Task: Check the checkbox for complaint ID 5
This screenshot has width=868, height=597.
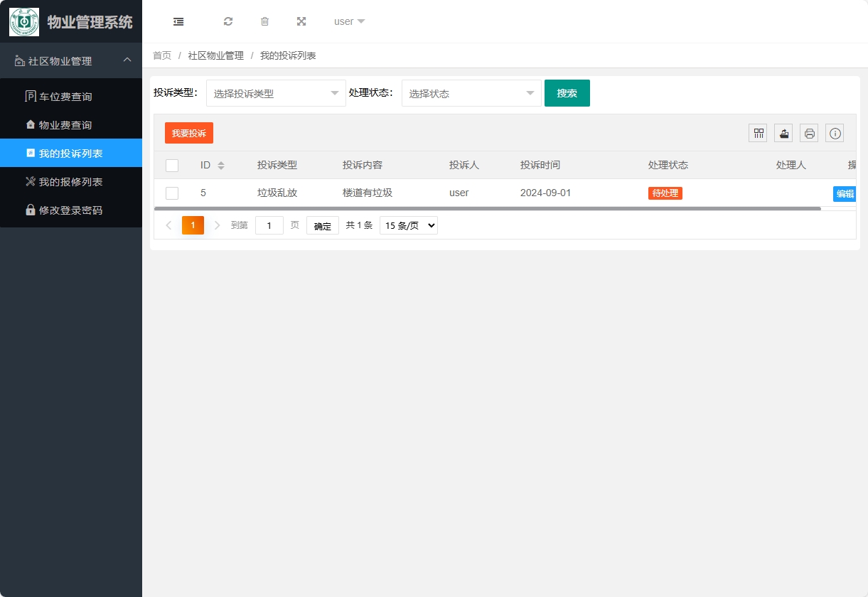Action: point(172,193)
